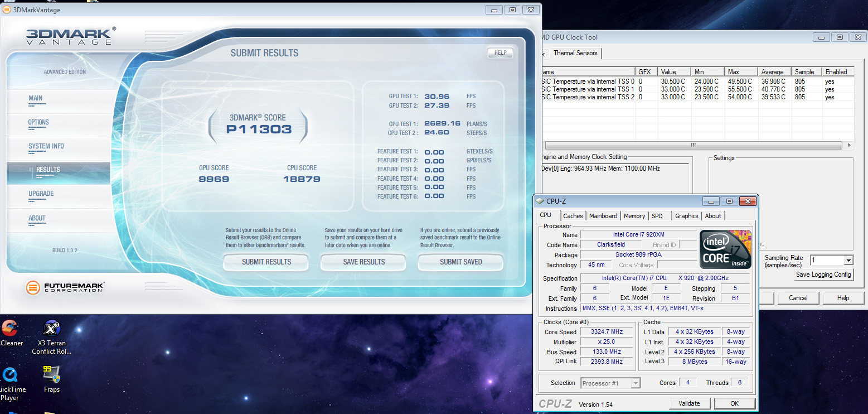
Task: Click the Min column header
Action: tap(708, 72)
